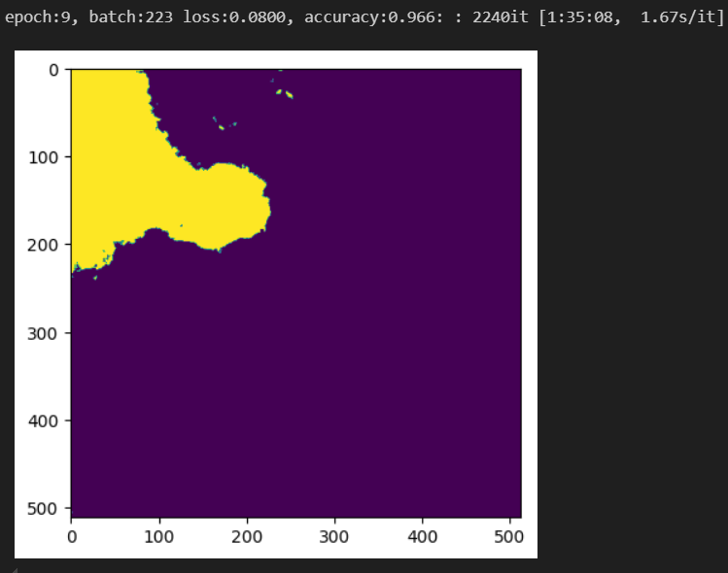Click the y-axis tick label 200

click(x=43, y=245)
